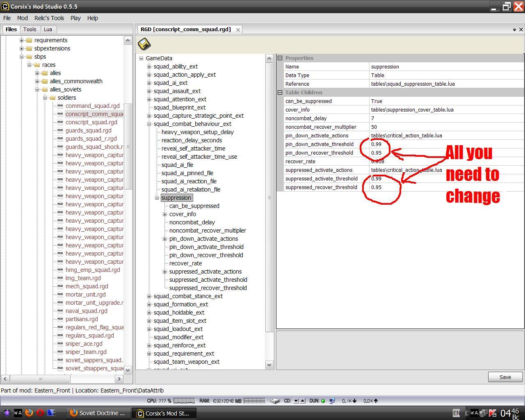
Task: Click the RGD icon beside sniper_ace.rgd
Action: [x=60, y=344]
